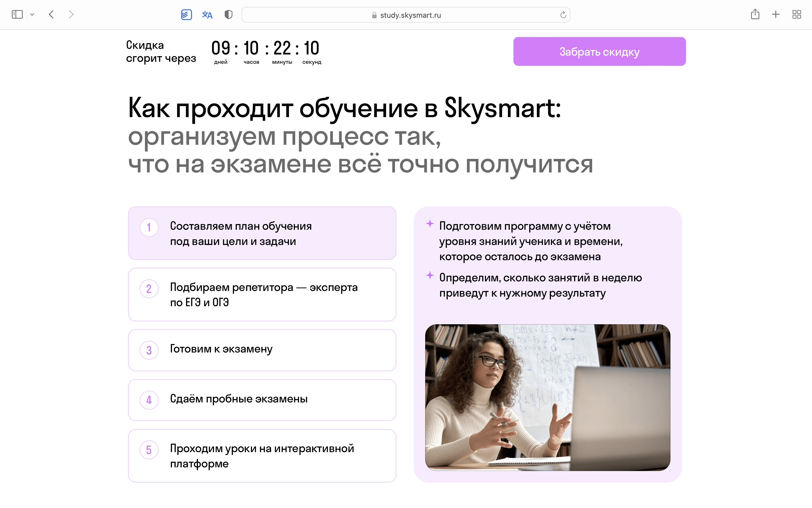Go forward with the forward arrow

[71, 14]
